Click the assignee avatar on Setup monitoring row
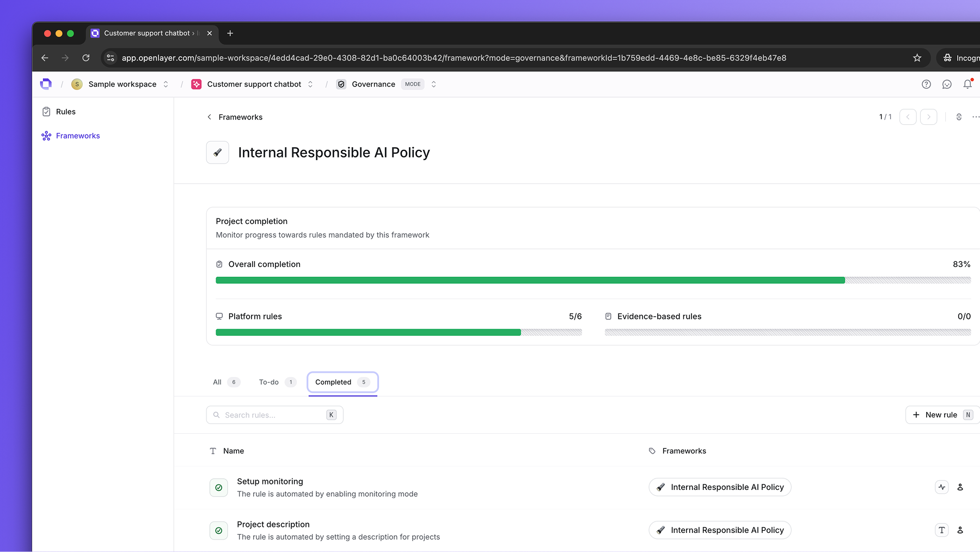The width and height of the screenshot is (980, 552). click(960, 487)
